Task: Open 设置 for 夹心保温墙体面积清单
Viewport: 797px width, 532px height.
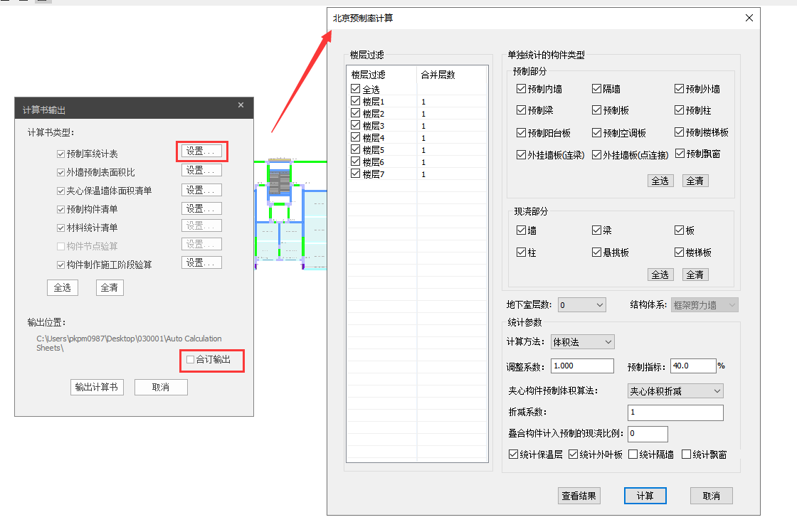Action: pos(201,190)
